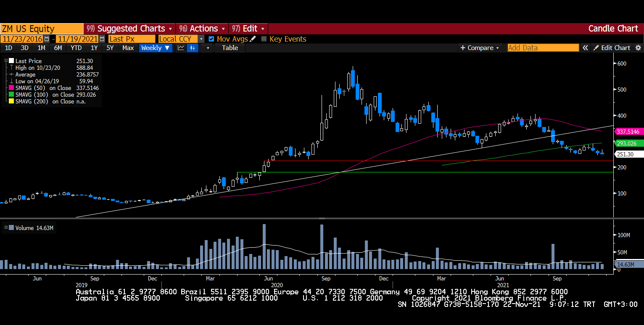Click the 293.026 green axis label
Image resolution: width=644 pixels, height=325 pixels.
pos(629,143)
